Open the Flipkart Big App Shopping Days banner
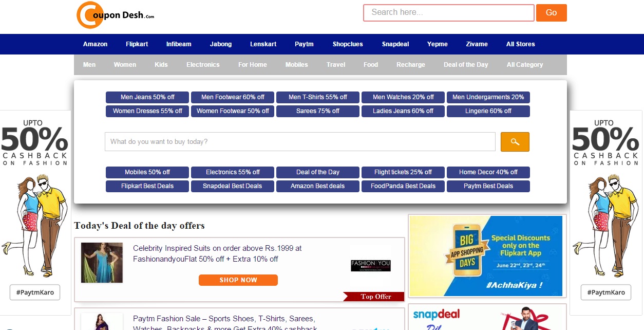 click(486, 256)
